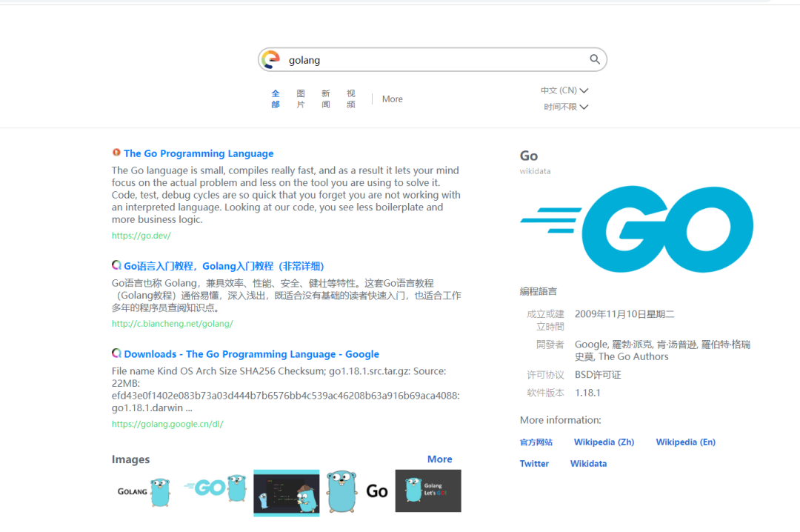Screen dimensions: 800x532
Task: Click the Go knowledge panel title
Action: 529,156
